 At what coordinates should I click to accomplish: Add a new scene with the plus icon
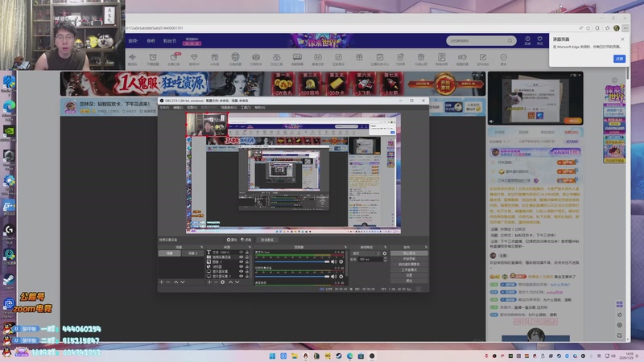pos(161,282)
